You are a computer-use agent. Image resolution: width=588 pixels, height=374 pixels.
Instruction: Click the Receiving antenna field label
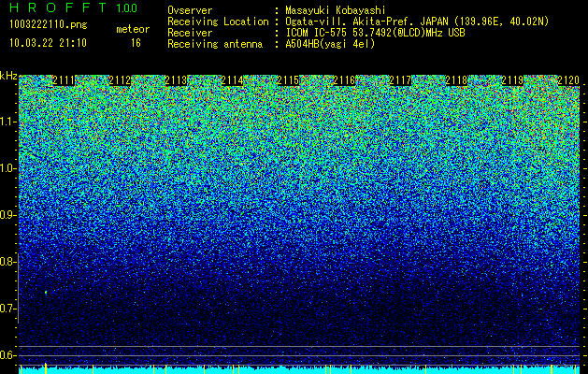tap(215, 44)
